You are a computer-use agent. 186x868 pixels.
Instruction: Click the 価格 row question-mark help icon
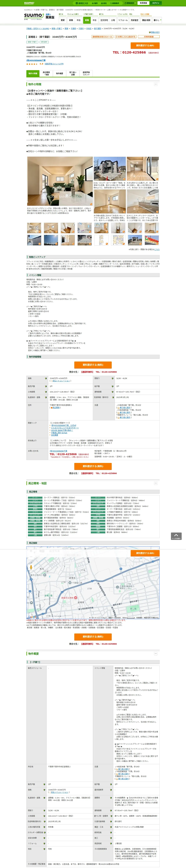point(46,378)
